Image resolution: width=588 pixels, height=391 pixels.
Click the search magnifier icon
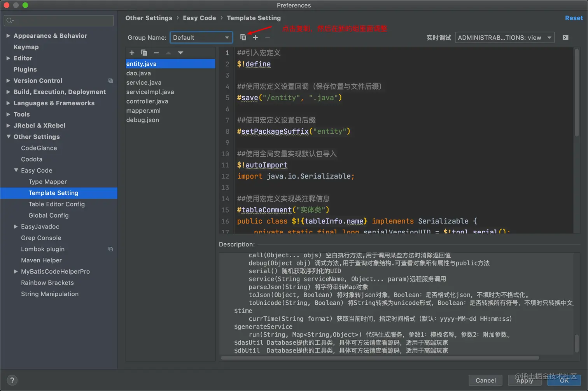pyautogui.click(x=10, y=21)
